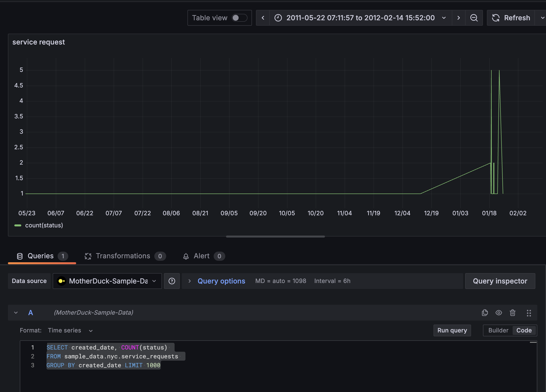Zoom out the time range
The image size is (546, 392).
pyautogui.click(x=474, y=18)
